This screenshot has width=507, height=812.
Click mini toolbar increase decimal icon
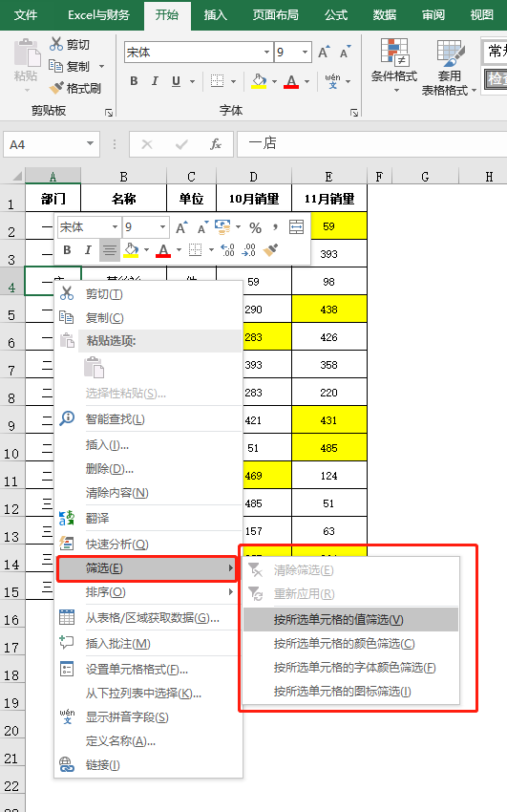(227, 250)
